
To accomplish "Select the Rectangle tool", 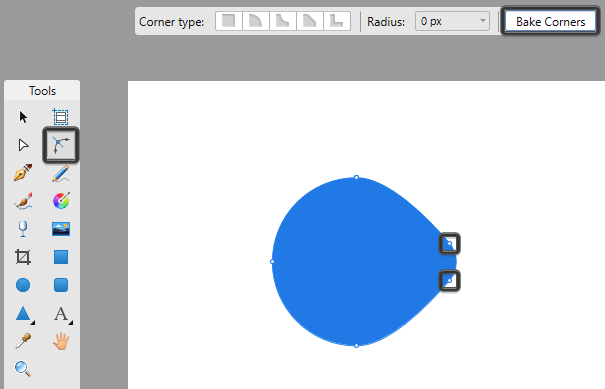I will [61, 257].
